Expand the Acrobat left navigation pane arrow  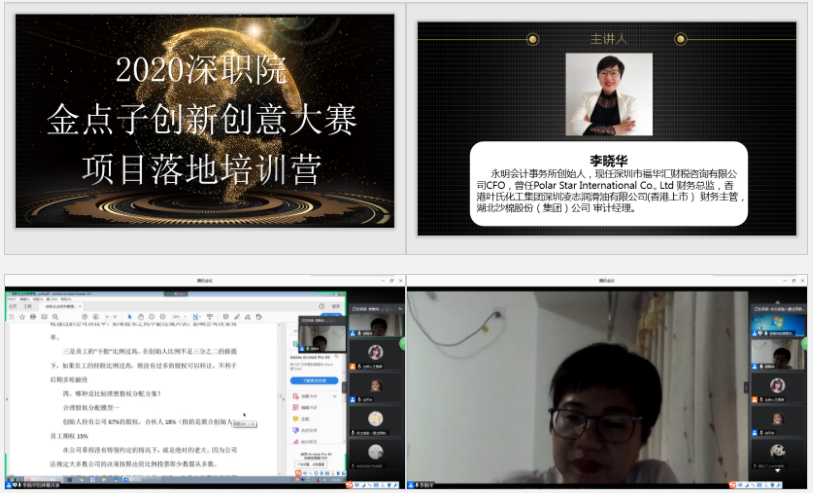pos(7,399)
